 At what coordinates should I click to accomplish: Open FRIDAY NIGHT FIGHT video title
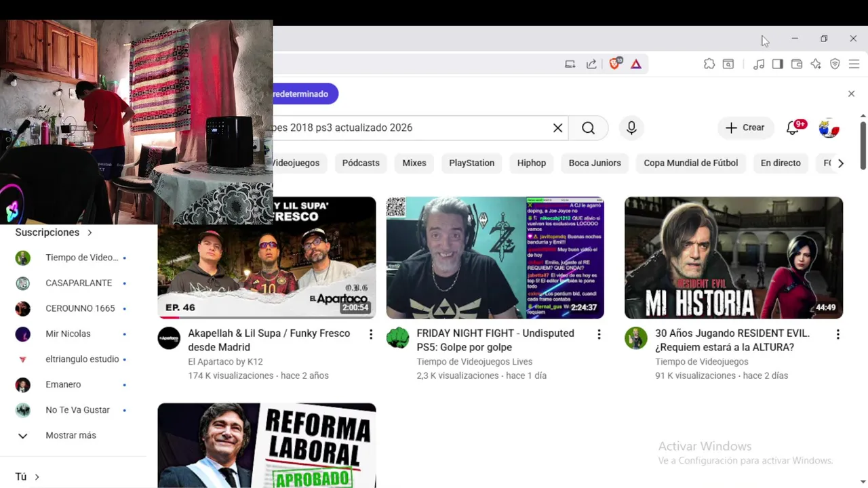(x=495, y=340)
